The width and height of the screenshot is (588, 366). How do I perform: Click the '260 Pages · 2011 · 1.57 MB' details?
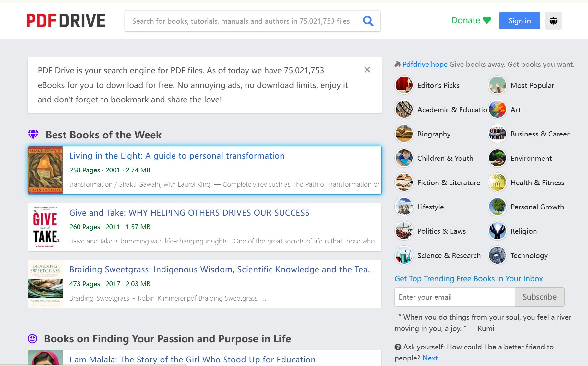click(110, 227)
